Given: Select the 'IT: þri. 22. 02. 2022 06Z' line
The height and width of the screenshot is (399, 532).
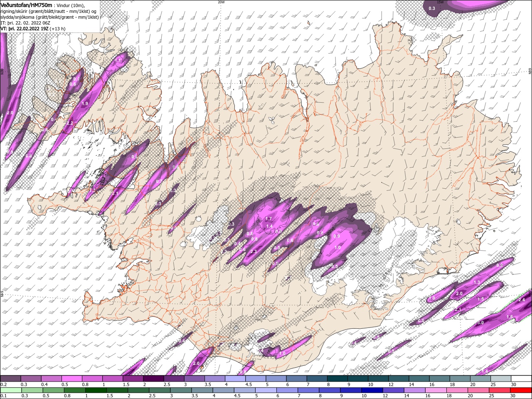Looking at the screenshot, I should click(x=26, y=23).
